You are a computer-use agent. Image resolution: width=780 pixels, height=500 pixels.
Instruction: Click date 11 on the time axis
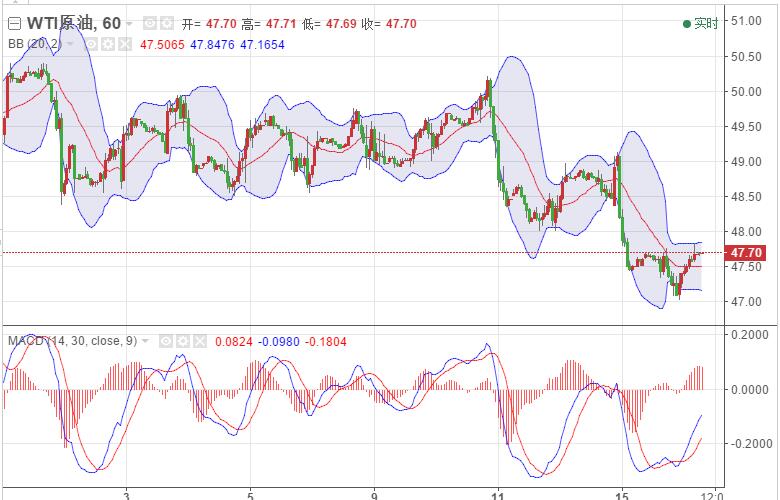point(498,496)
